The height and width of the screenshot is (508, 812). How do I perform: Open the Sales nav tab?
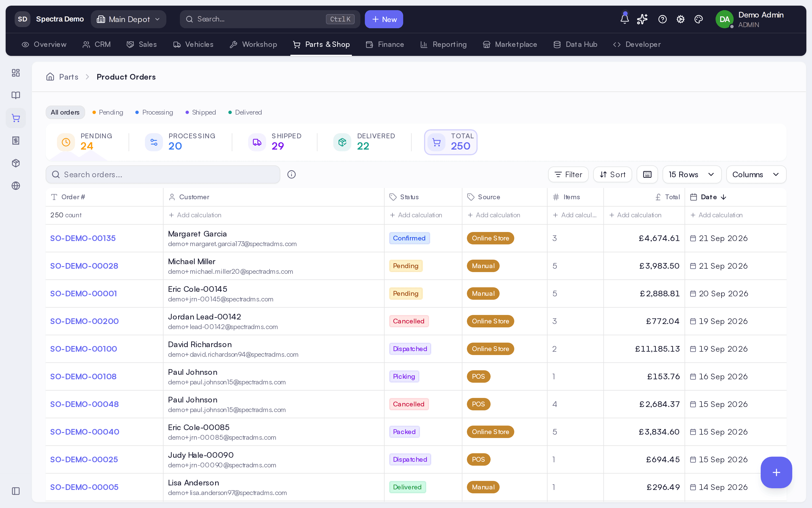[142, 44]
